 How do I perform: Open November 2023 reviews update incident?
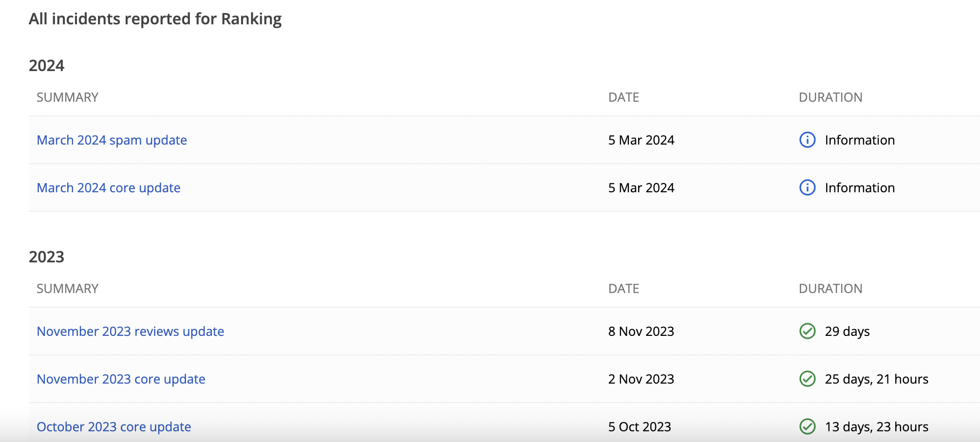pyautogui.click(x=130, y=331)
